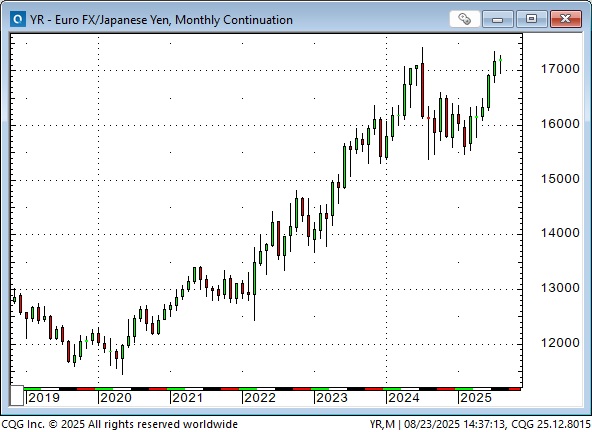Select the 2025 year label on time axis
Screen dimensions: 592x432
[x=476, y=398]
